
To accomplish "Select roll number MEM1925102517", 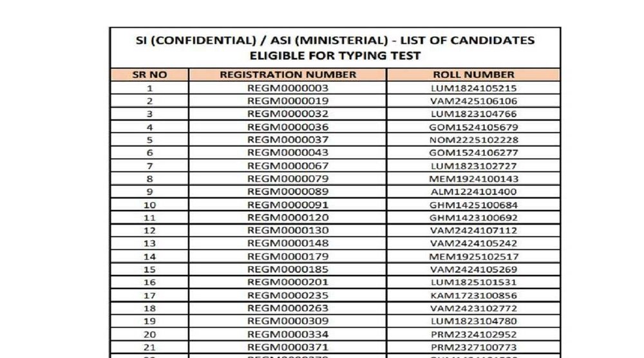I will (473, 256).
